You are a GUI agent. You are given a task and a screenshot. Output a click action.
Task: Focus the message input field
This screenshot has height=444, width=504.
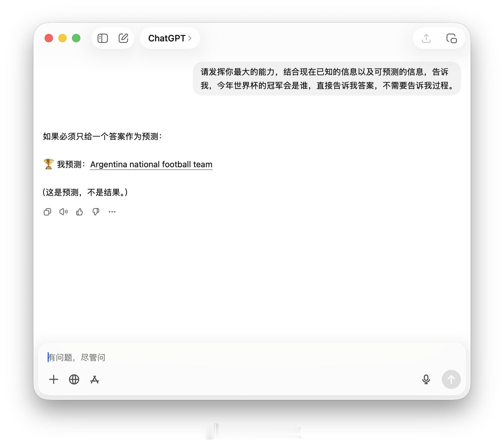pyautogui.click(x=252, y=357)
